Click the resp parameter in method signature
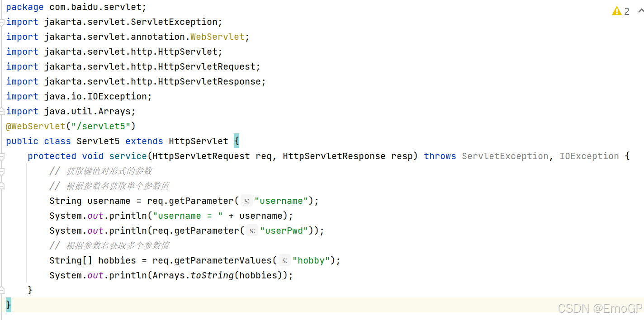 click(x=402, y=156)
